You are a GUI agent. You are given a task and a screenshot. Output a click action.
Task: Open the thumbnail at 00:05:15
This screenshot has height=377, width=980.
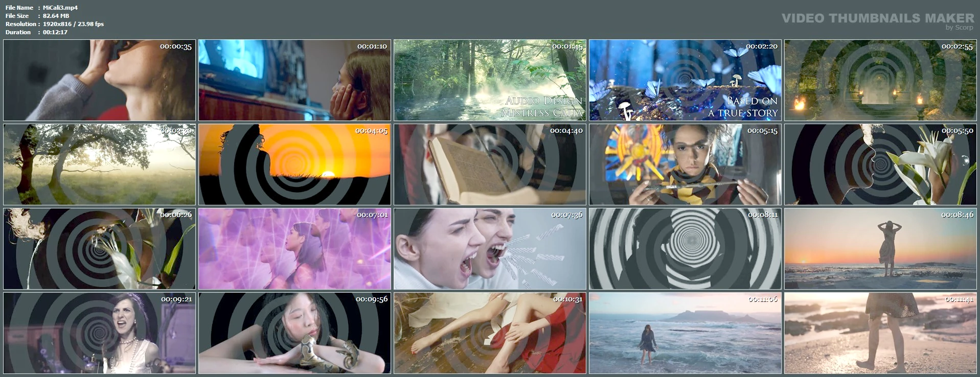point(685,164)
